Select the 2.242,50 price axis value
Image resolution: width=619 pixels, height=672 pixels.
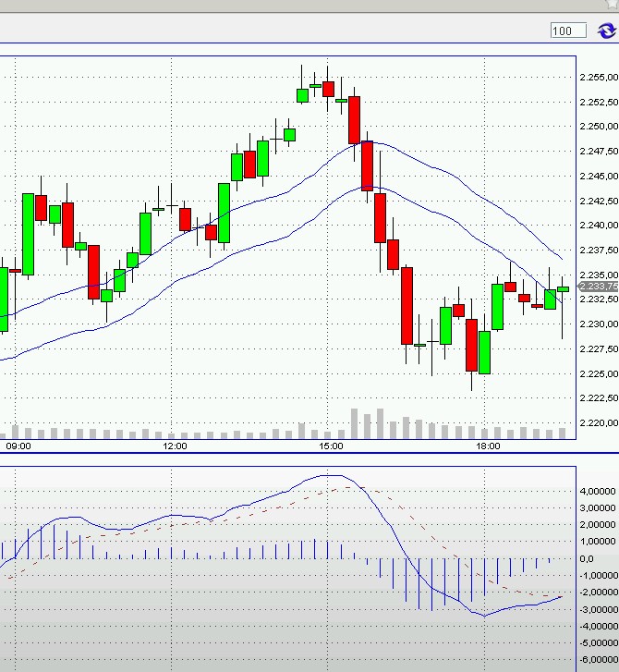pos(599,201)
